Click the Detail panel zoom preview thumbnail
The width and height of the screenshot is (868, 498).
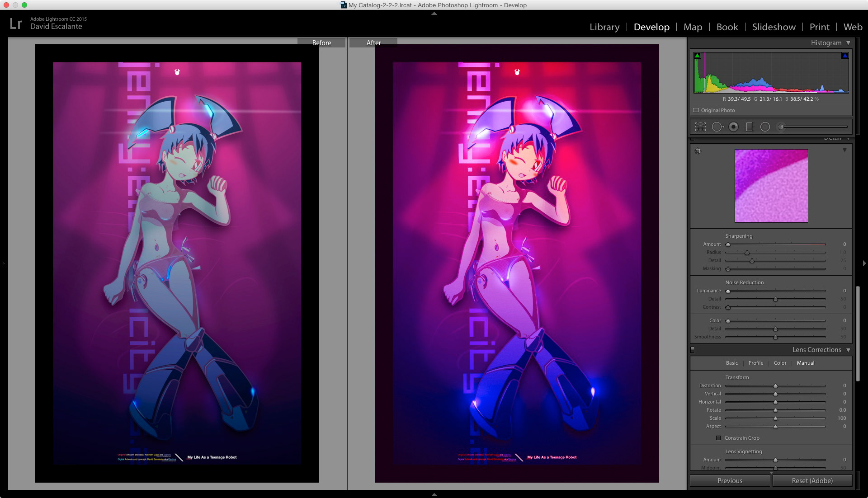(771, 186)
